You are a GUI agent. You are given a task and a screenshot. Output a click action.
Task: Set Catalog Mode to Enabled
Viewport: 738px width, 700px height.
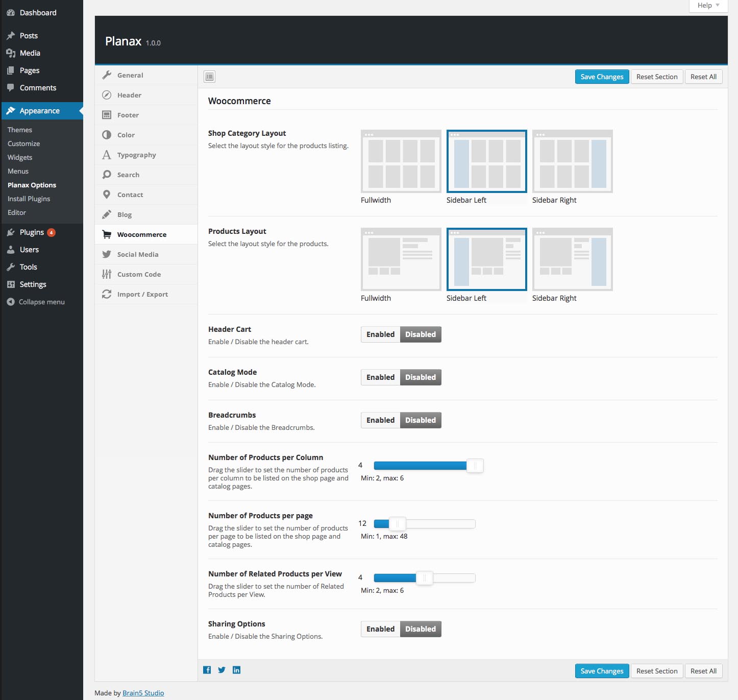380,377
